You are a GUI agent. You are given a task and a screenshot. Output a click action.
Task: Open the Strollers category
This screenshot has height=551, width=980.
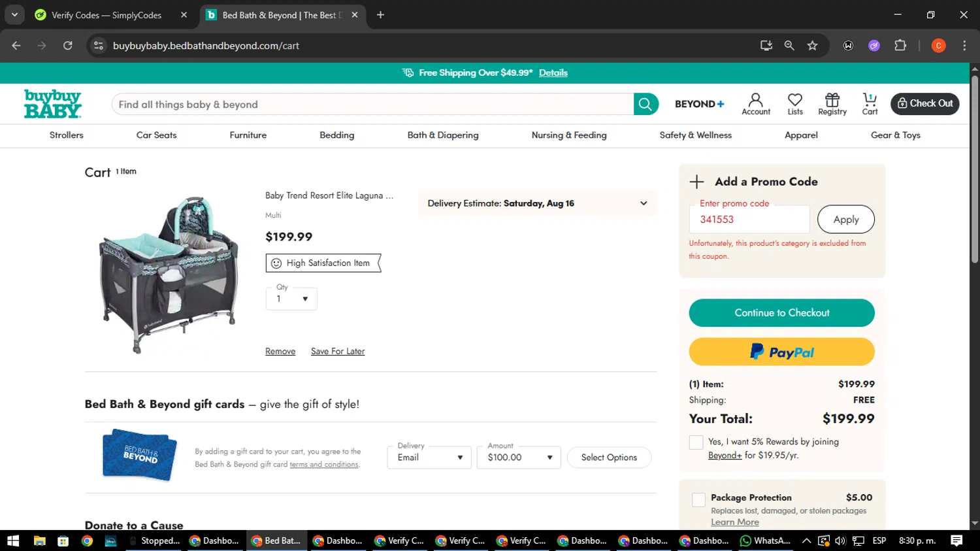[x=67, y=135]
